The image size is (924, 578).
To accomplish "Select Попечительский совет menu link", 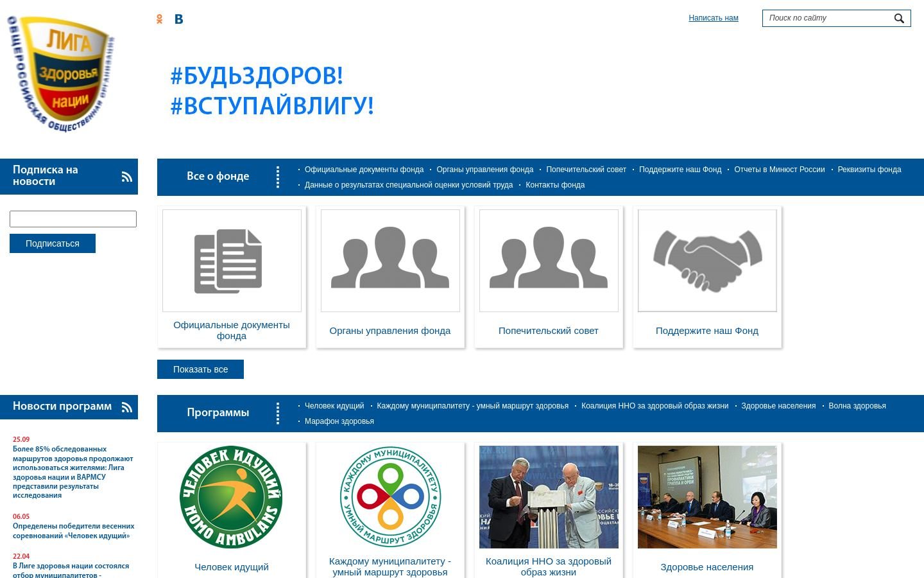I will [586, 170].
